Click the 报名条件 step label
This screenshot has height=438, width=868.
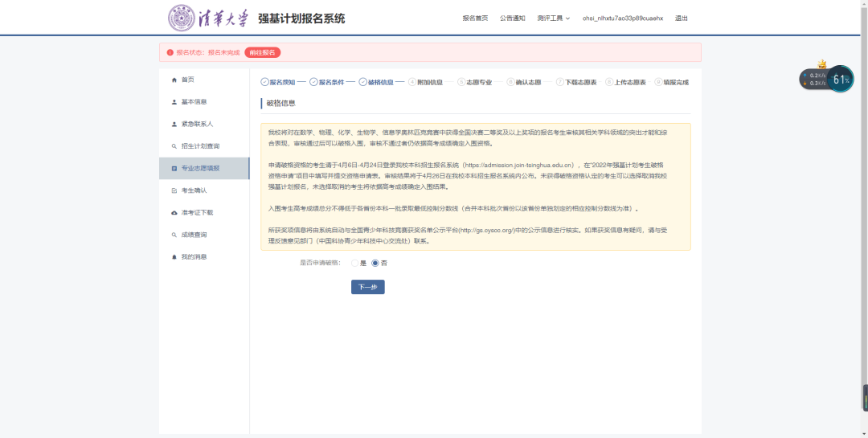tap(332, 82)
